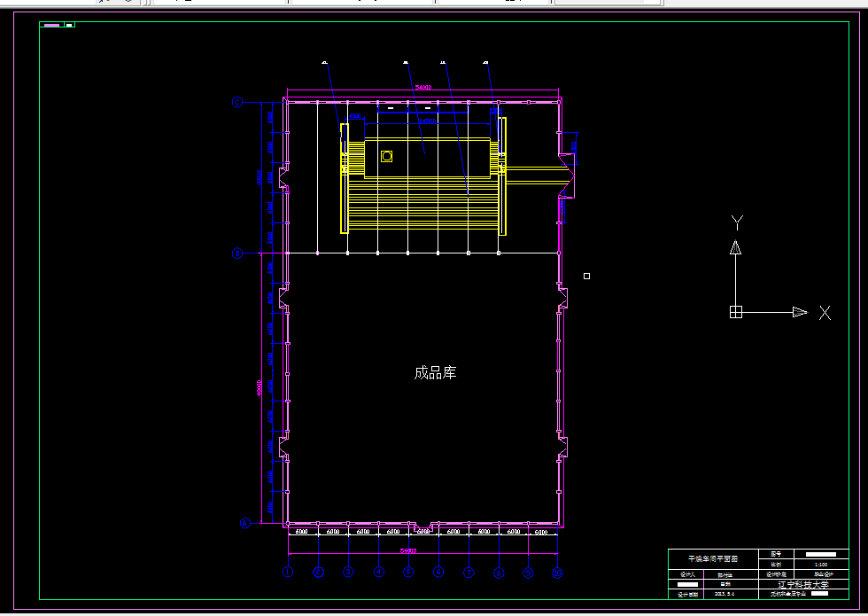Click the UCS origin square icon
868x616 pixels.
pos(736,312)
